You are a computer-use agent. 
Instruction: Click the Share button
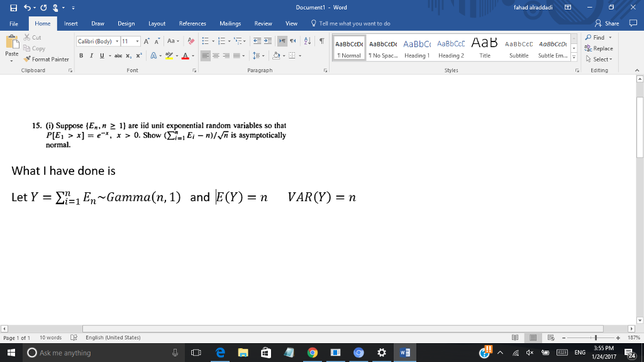click(x=608, y=23)
